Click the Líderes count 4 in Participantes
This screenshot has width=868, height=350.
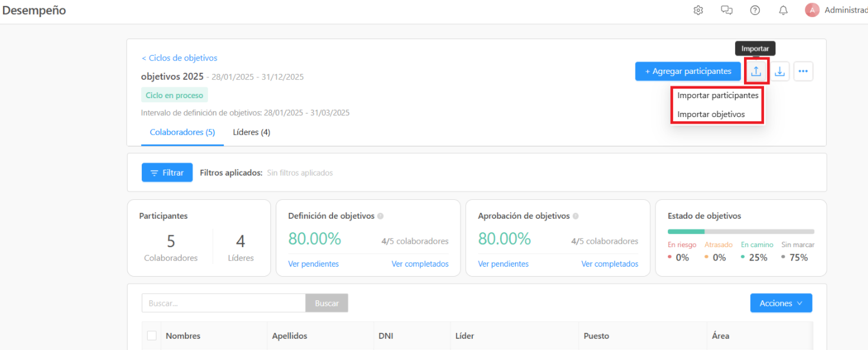coord(240,241)
